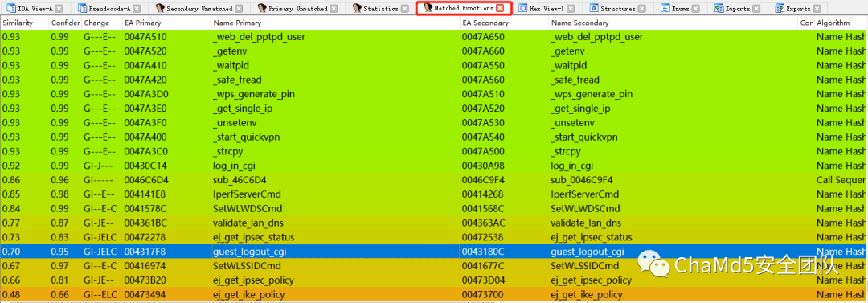Close the Secondary Unmatched tab
Image resolution: width=868 pixels, height=303 pixels.
tap(239, 8)
